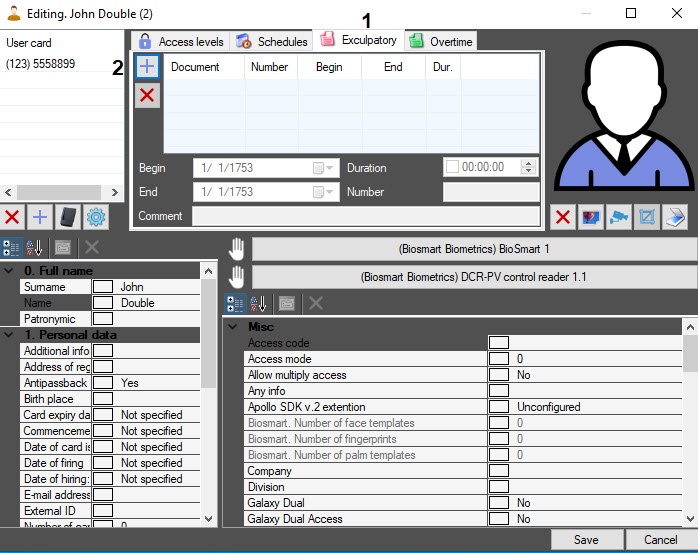Open Begin date calendar picker

(323, 168)
